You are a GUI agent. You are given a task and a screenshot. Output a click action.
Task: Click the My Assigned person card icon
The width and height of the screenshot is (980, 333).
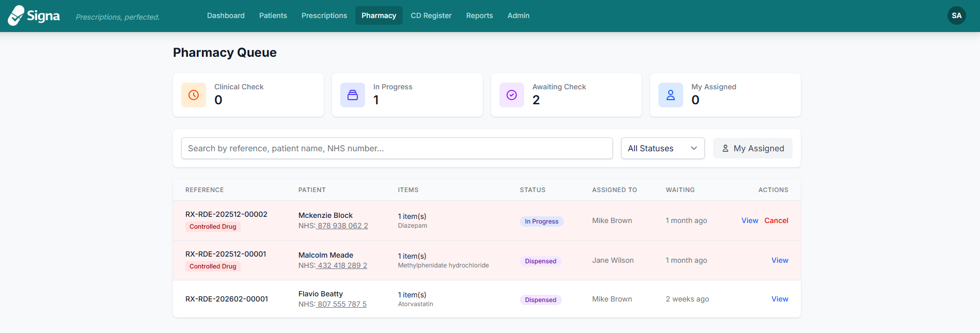[671, 95]
